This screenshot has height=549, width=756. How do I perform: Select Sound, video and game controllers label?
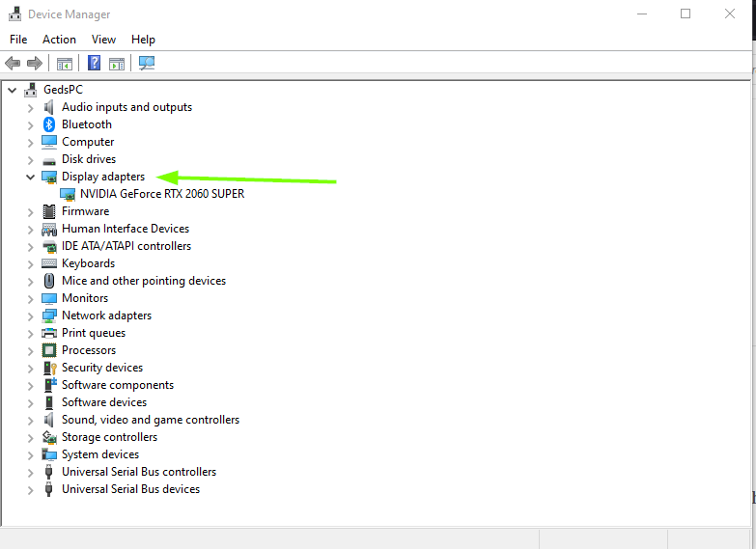click(151, 420)
